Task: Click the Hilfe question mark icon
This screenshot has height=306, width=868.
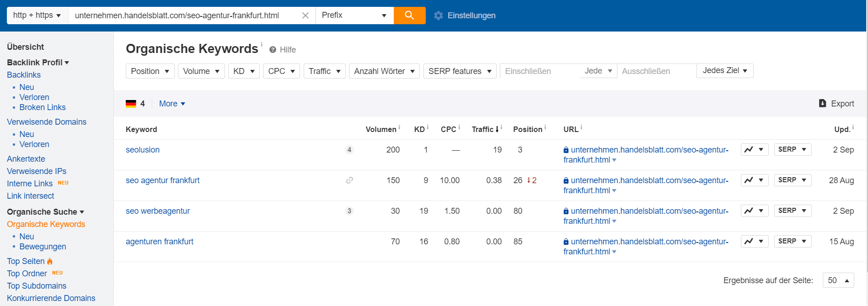Action: [273, 50]
